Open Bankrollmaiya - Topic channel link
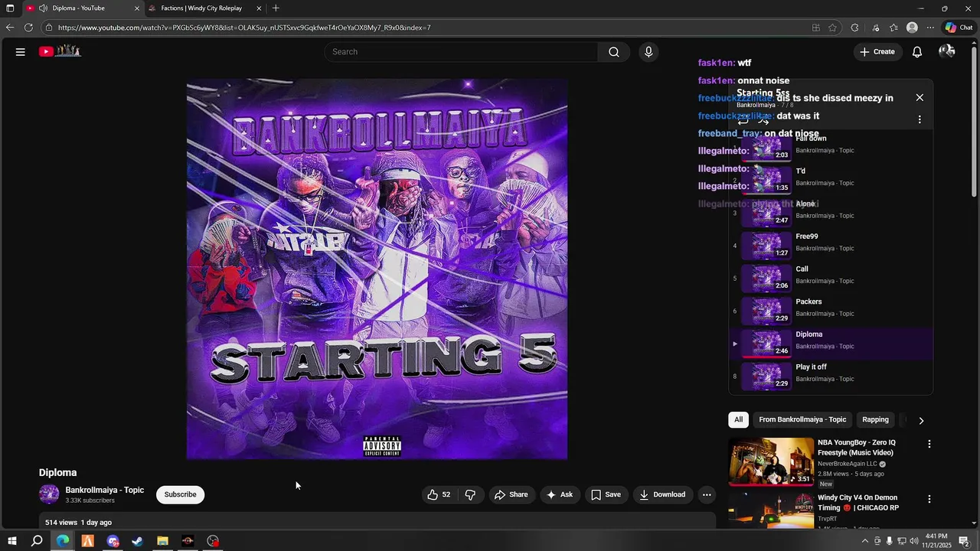 [x=104, y=490]
